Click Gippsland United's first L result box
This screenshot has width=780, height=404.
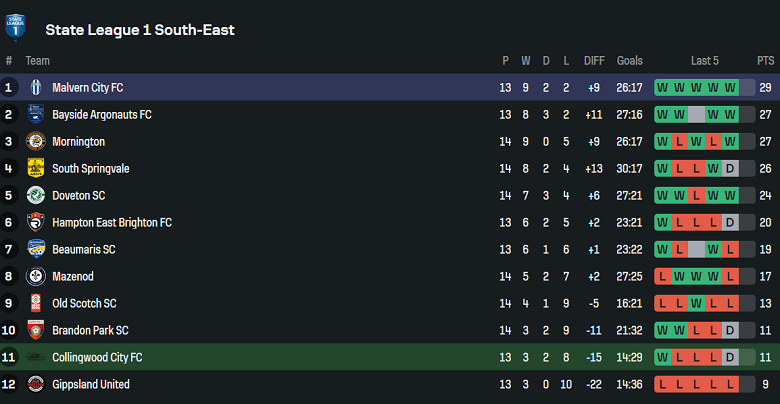coord(662,385)
